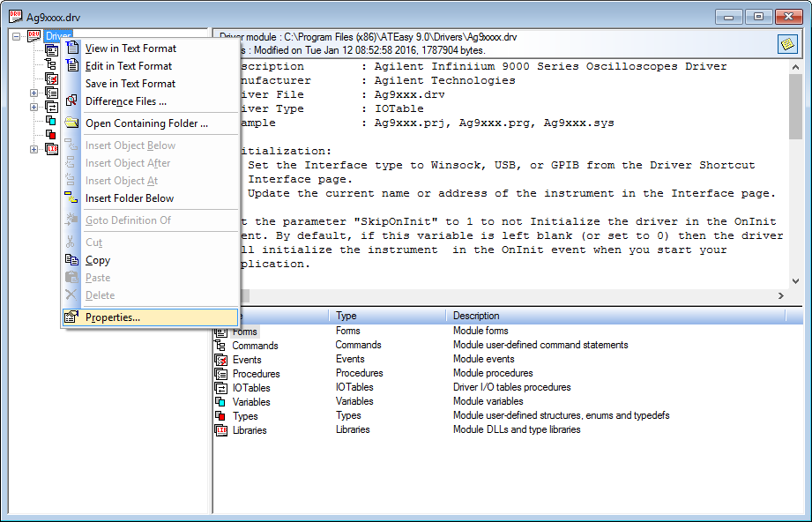
Task: Expand the IOTables tree node
Action: click(x=34, y=108)
